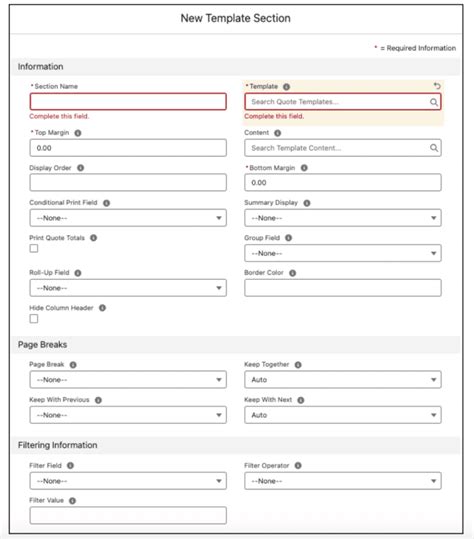Check the Hide Column Header checkbox
474x539 pixels.
[34, 319]
